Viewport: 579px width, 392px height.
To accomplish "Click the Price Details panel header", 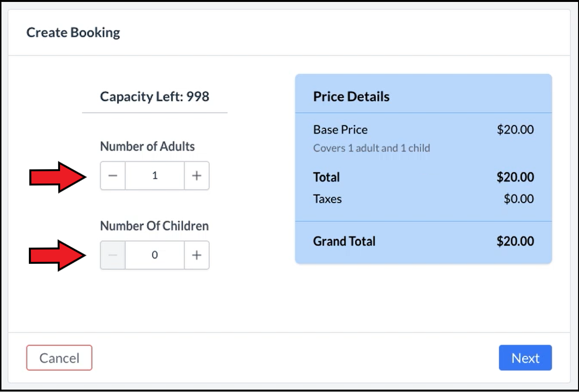I will click(x=351, y=96).
